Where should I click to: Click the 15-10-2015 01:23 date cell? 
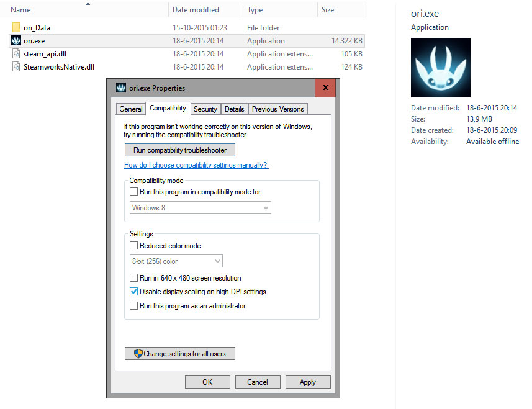point(200,27)
